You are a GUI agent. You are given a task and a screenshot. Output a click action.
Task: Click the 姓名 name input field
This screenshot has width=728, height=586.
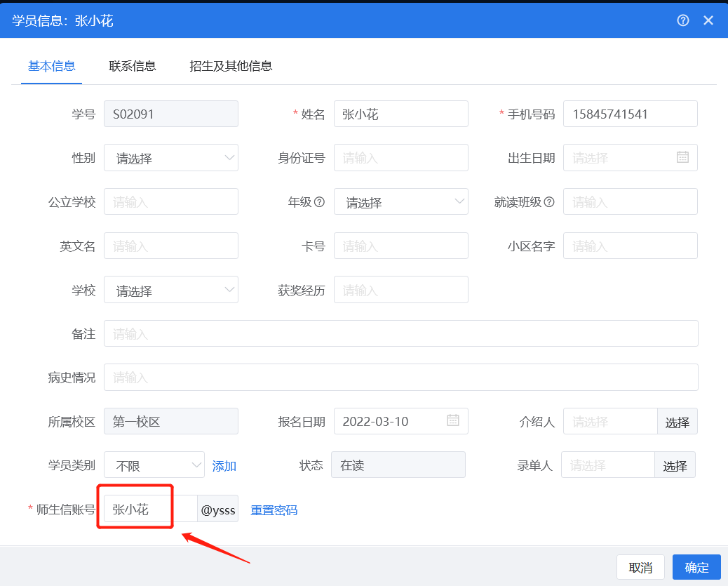pyautogui.click(x=400, y=114)
